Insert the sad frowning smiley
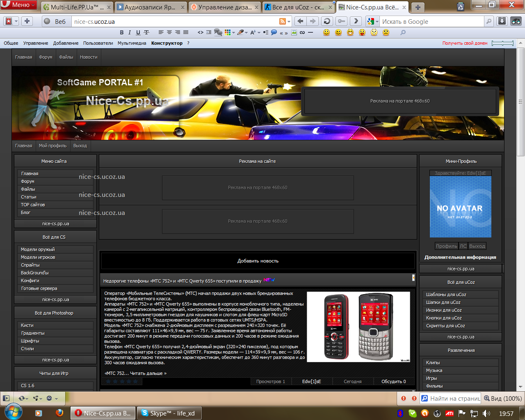The image size is (525, 420). click(x=386, y=32)
